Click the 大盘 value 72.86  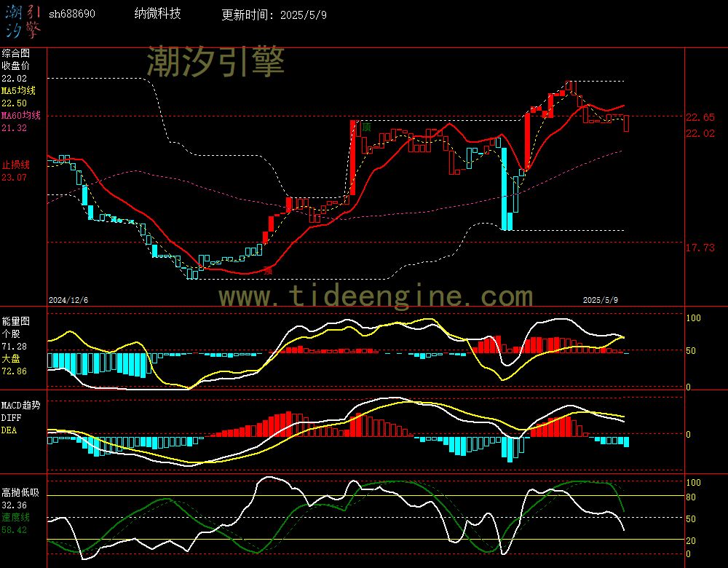[15, 371]
